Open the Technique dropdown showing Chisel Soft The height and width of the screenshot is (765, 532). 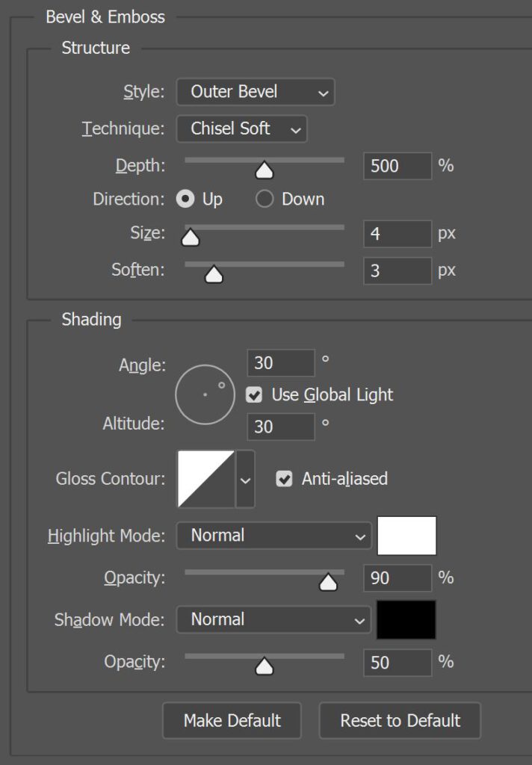pos(241,128)
